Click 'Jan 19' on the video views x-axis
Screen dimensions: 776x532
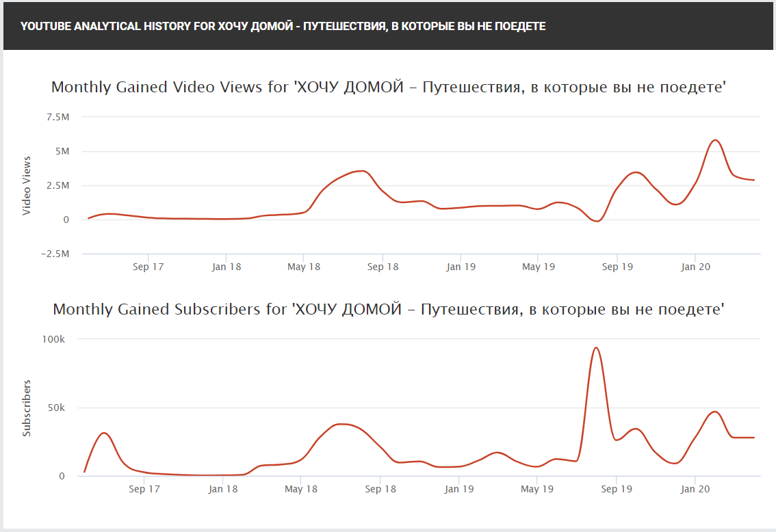461,267
